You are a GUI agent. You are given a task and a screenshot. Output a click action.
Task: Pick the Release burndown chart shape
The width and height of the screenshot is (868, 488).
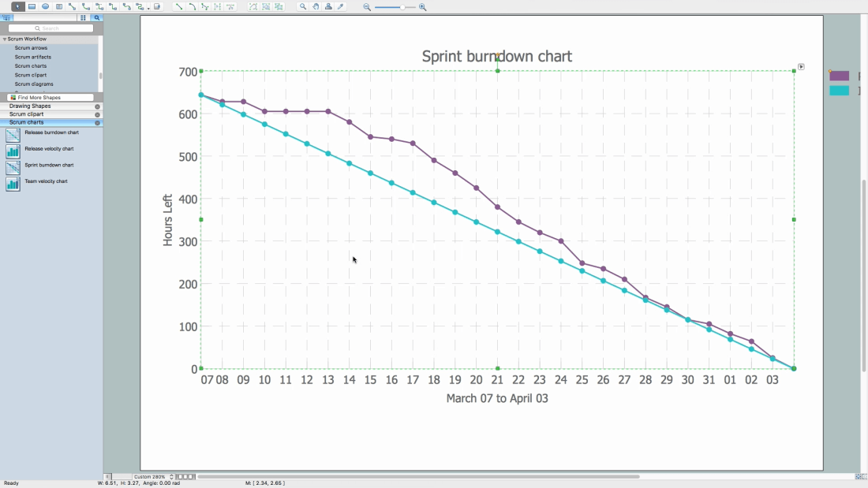(x=13, y=135)
